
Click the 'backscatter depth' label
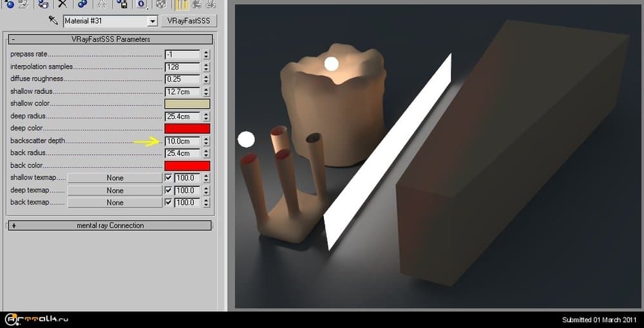click(38, 141)
